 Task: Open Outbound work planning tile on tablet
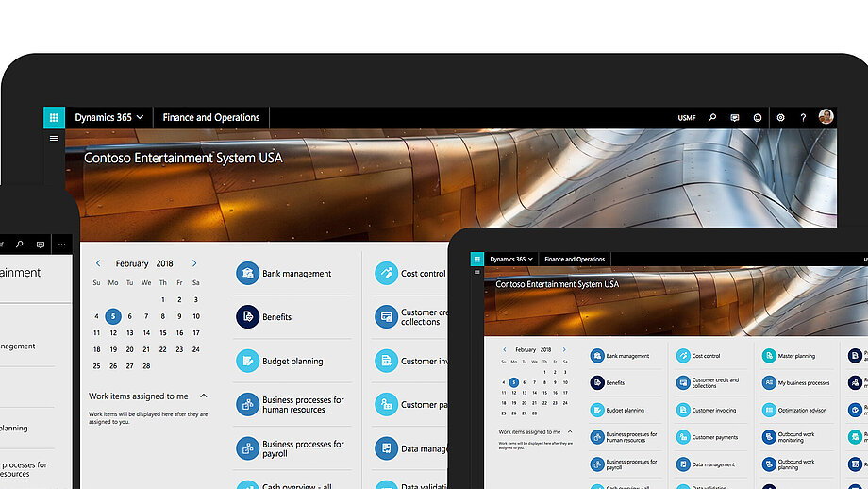point(796,464)
